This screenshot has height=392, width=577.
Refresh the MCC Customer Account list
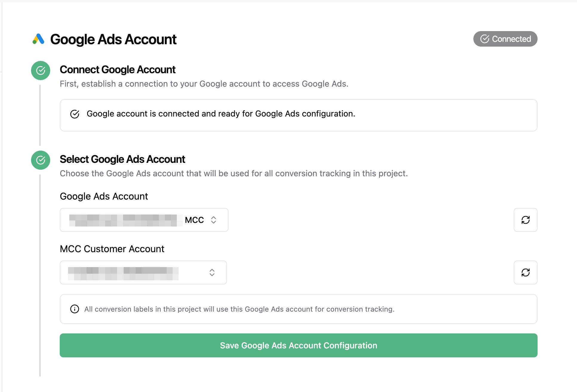point(525,272)
